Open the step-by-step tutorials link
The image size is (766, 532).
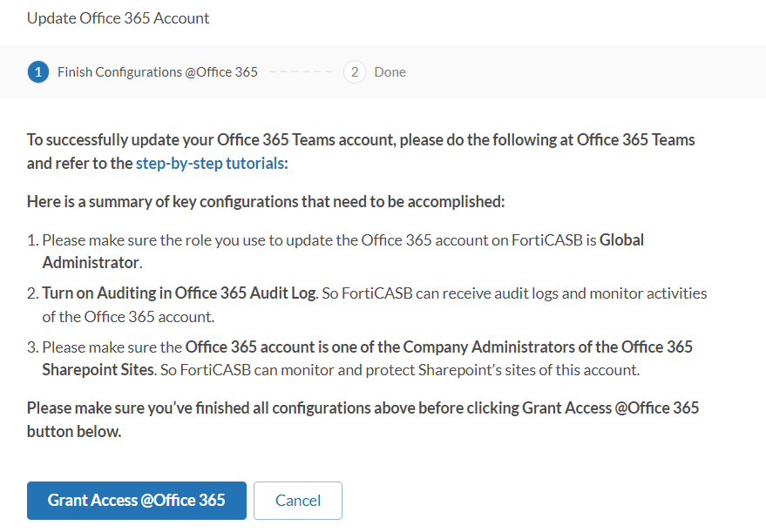tap(209, 163)
